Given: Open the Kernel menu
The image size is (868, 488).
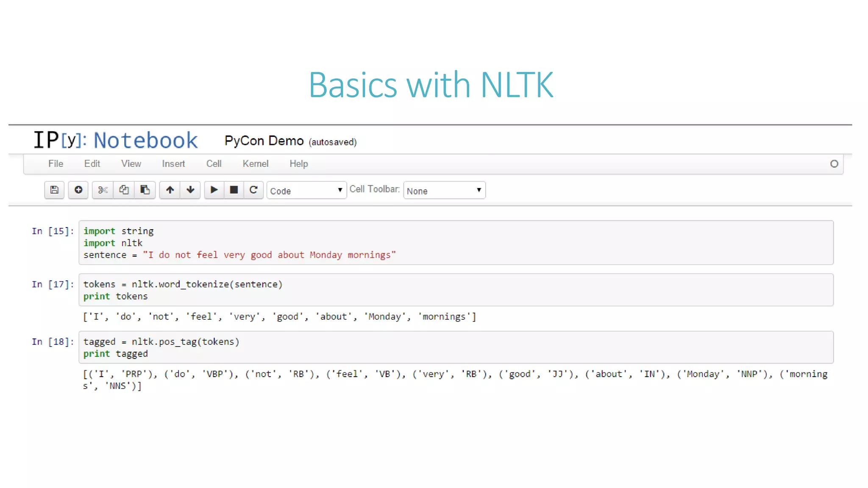Looking at the screenshot, I should click(x=255, y=164).
